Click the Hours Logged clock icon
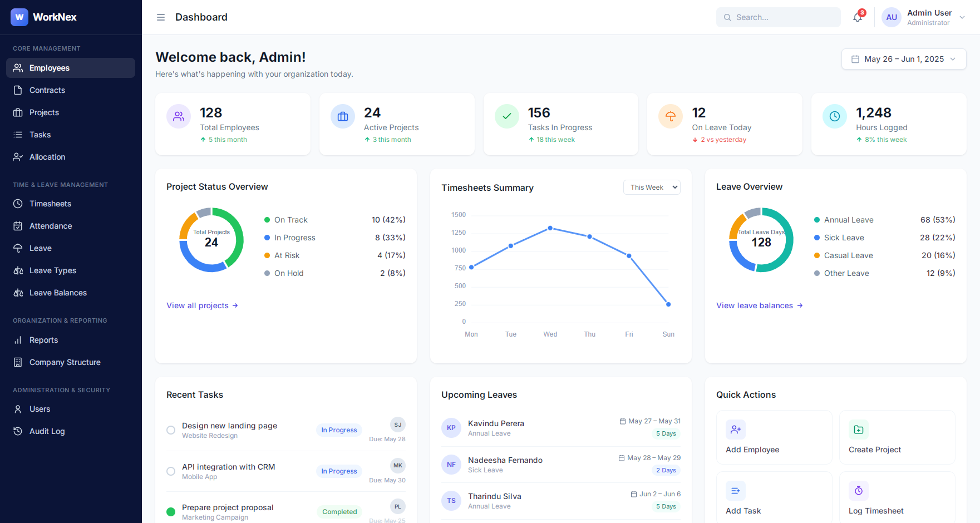This screenshot has height=523, width=980. [x=835, y=116]
